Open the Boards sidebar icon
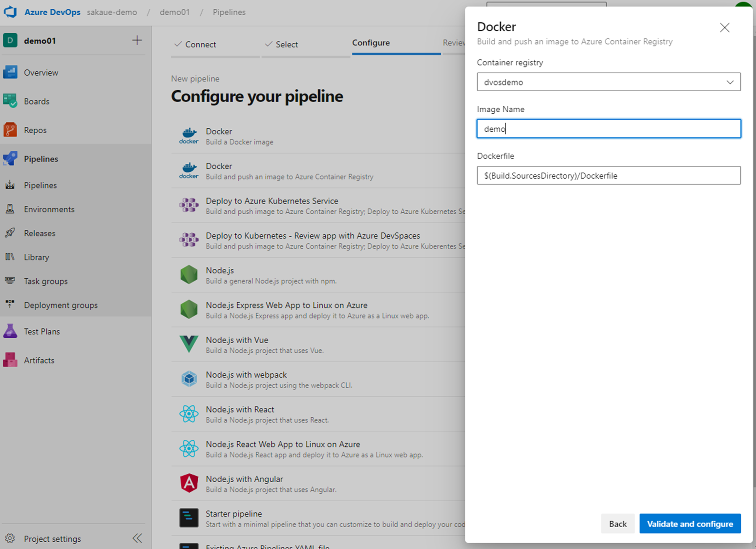The image size is (756, 549). [x=10, y=101]
